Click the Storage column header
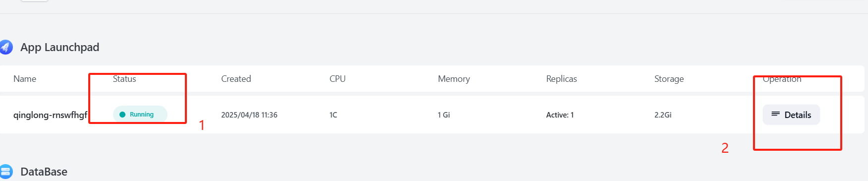Screen dimensions: 868x181 click(x=669, y=79)
